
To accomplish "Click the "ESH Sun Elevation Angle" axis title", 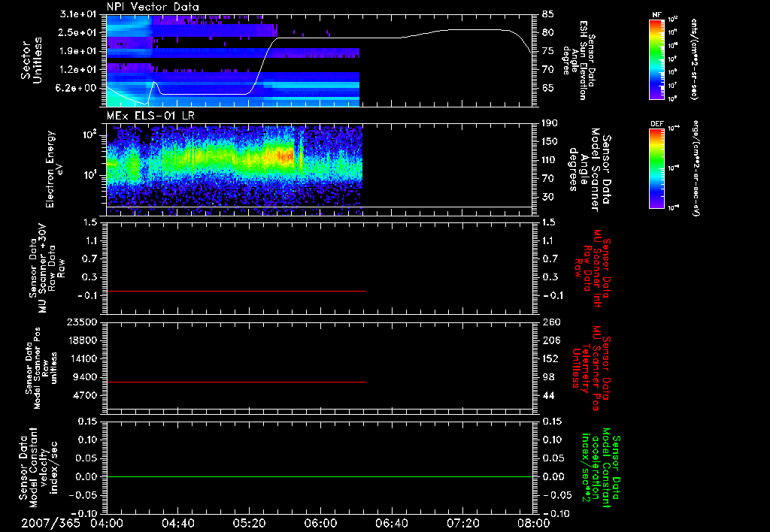I will [577, 60].
